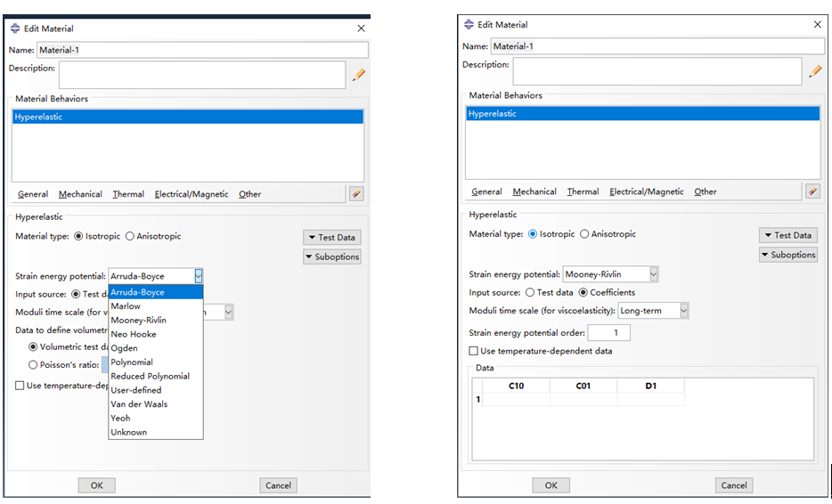Select Volumetric test data option
Image resolution: width=832 pixels, height=504 pixels.
click(34, 347)
